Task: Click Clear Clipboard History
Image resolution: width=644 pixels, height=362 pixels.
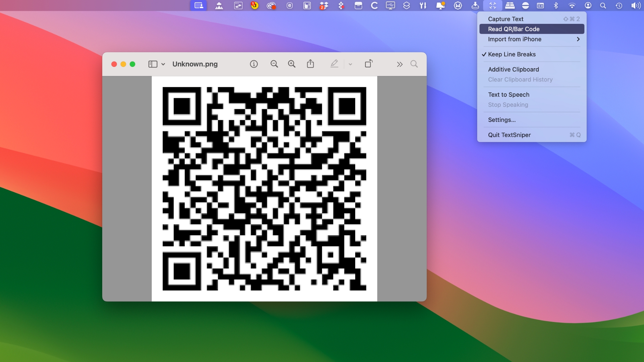Action: click(x=532, y=79)
